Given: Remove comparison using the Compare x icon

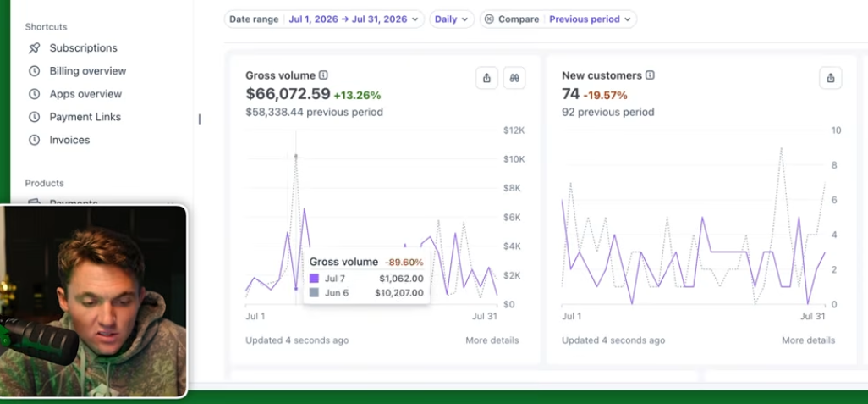Looking at the screenshot, I should click(489, 19).
